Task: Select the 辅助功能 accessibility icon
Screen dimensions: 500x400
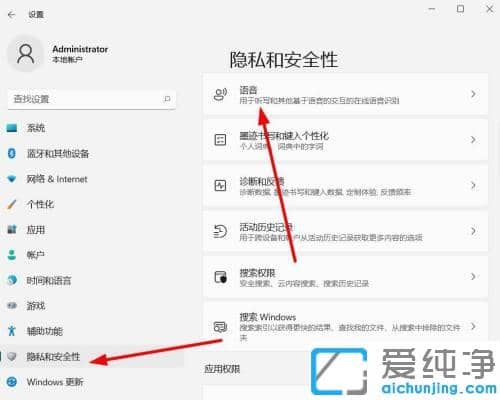Action: (12, 331)
